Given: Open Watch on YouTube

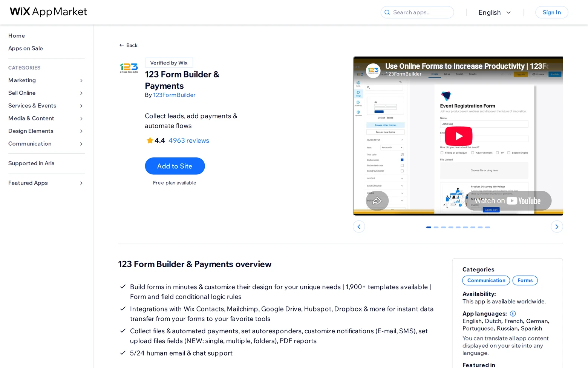Looking at the screenshot, I should point(508,201).
